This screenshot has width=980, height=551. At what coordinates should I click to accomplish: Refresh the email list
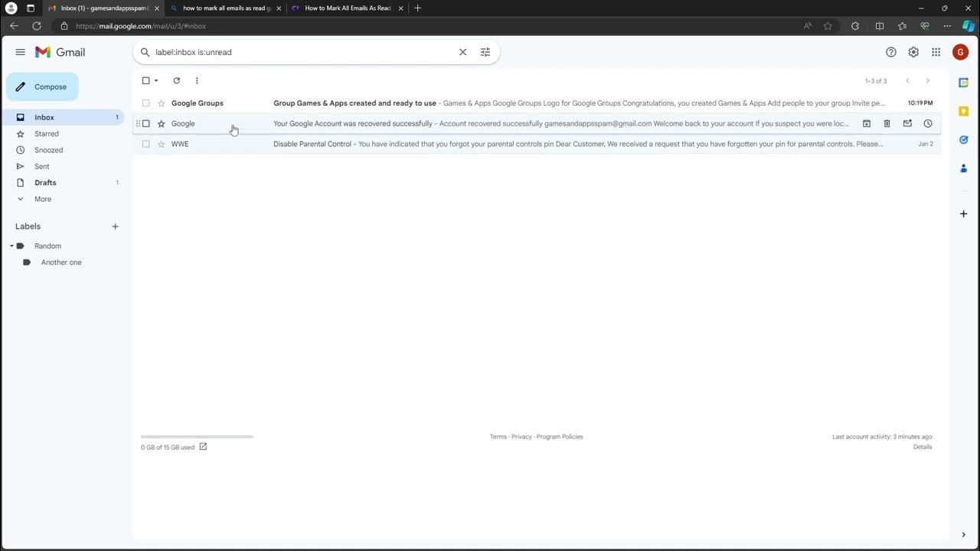(176, 80)
